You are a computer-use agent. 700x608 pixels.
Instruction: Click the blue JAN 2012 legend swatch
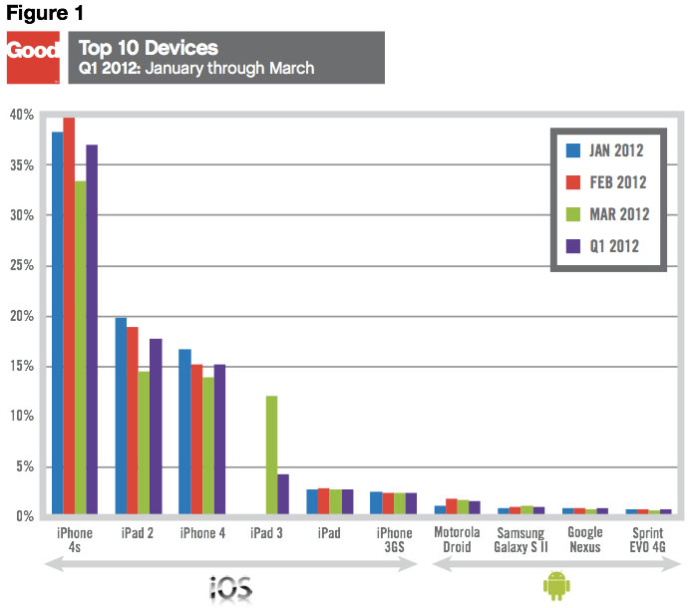coord(572,151)
